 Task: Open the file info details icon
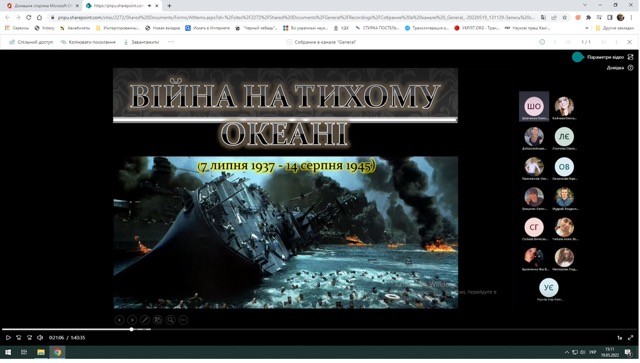click(x=542, y=42)
